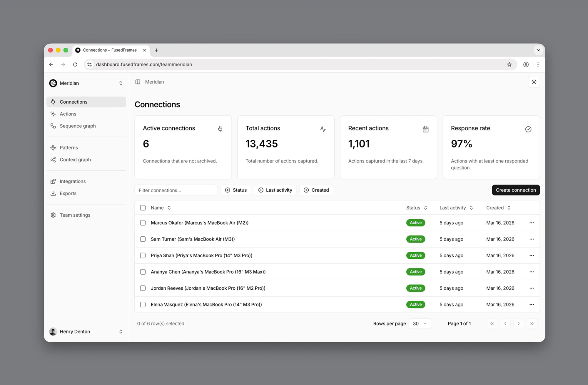Select the Elena Vasquez connection checkbox
Screen dimensions: 588x385
[x=143, y=305]
